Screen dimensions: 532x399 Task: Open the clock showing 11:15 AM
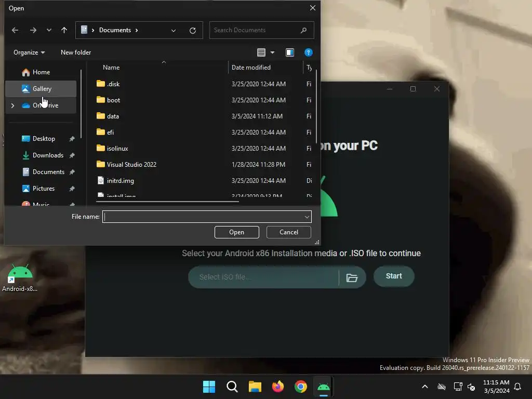(x=496, y=387)
